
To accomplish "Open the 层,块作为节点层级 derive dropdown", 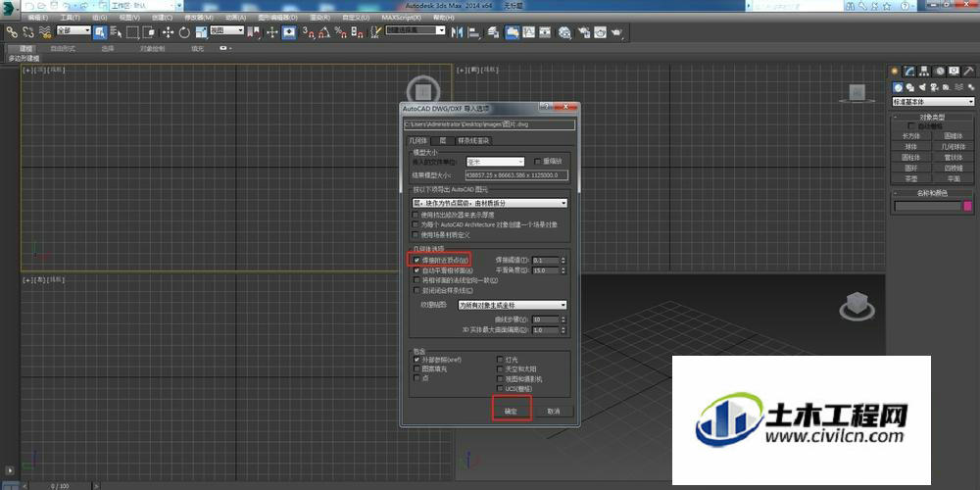I will [489, 203].
